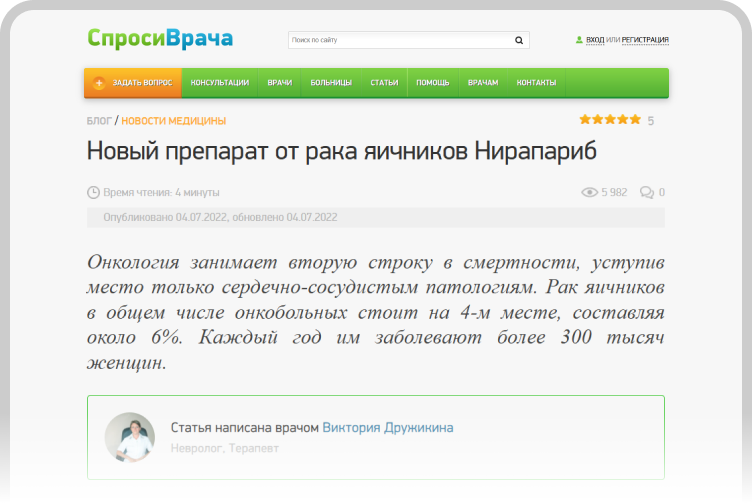Image resolution: width=752 pixels, height=503 pixels.
Task: Click the comment count 0
Action: (662, 192)
